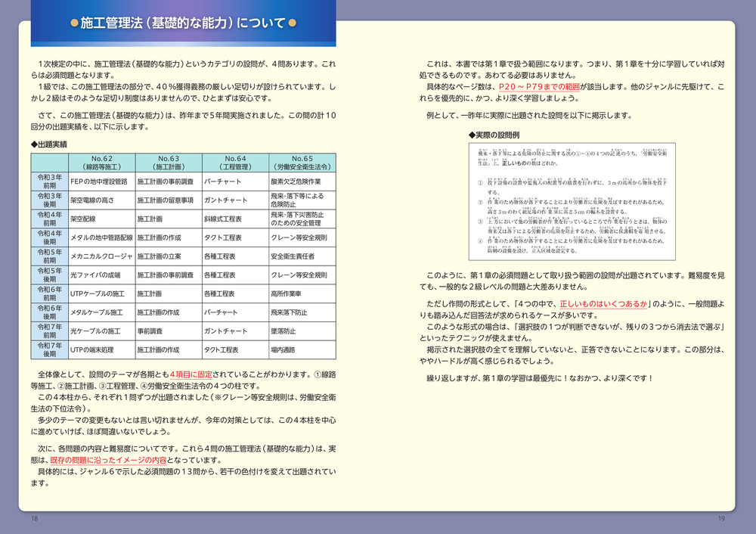Select circled number ④ in the sample question

481,241
